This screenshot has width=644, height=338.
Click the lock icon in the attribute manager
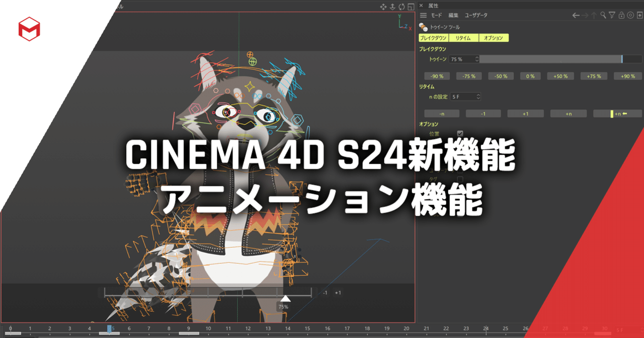(621, 15)
